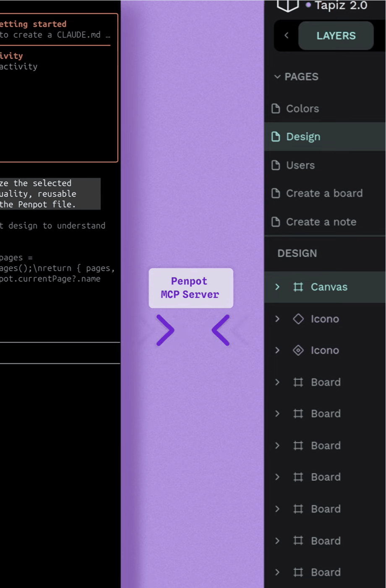Click the page icon next to Design
386x588 pixels.
pos(276,137)
